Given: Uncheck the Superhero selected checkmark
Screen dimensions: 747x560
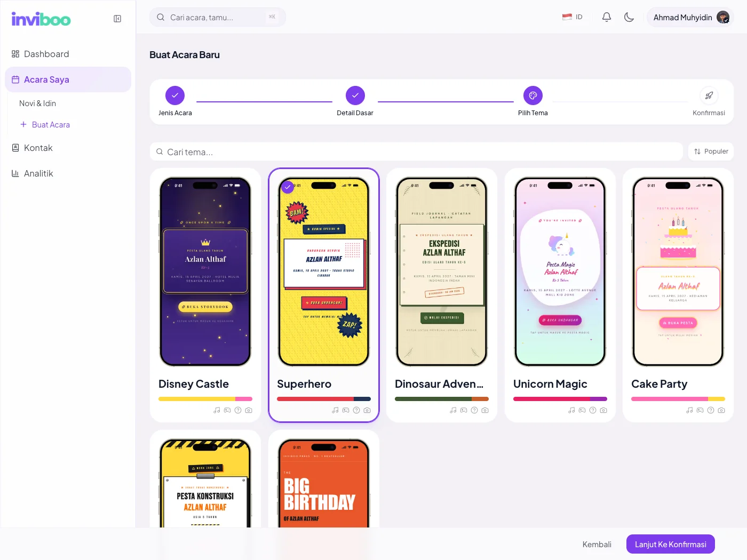Looking at the screenshot, I should 288,187.
